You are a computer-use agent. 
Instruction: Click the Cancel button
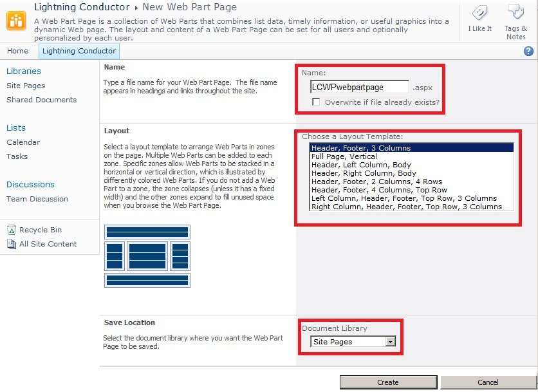pos(488,382)
